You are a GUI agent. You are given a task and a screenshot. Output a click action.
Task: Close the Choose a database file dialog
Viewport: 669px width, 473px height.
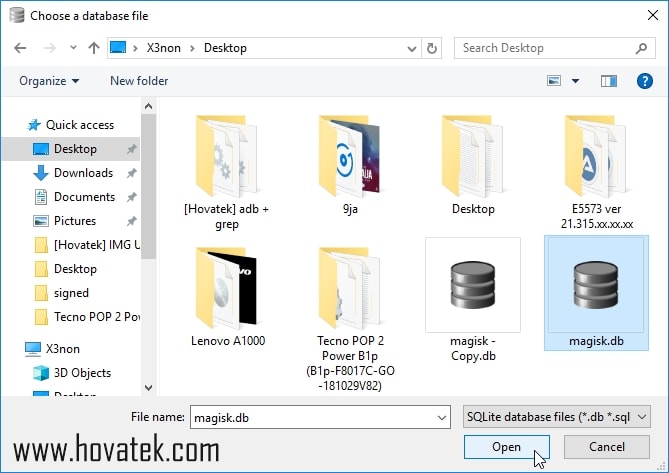pyautogui.click(x=652, y=16)
